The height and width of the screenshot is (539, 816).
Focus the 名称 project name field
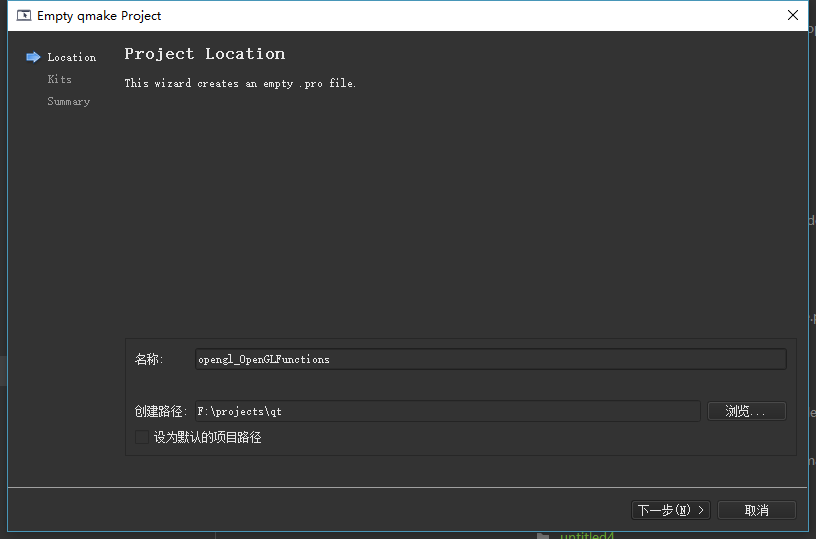(490, 359)
